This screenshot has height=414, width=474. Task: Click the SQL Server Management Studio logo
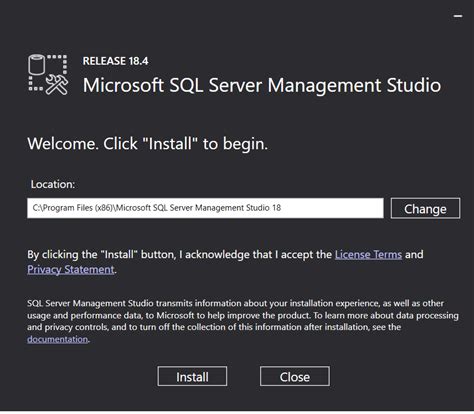pos(48,75)
